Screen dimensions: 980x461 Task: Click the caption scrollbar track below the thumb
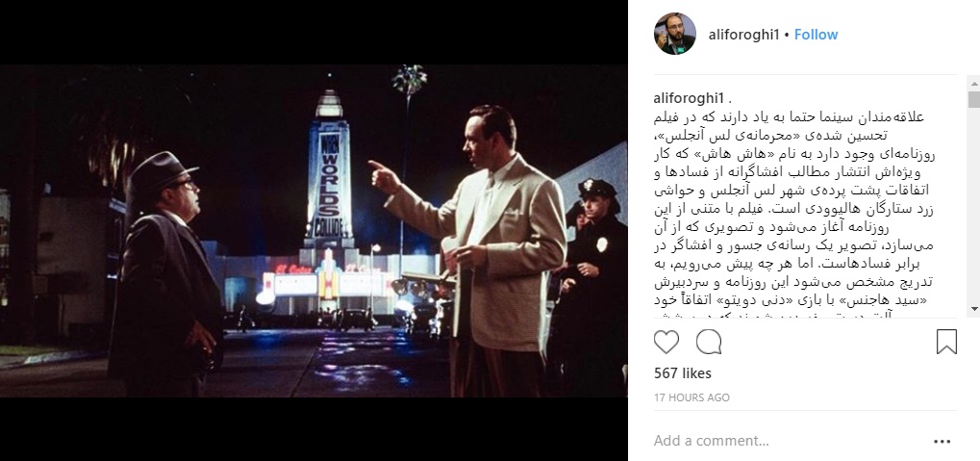(x=974, y=206)
